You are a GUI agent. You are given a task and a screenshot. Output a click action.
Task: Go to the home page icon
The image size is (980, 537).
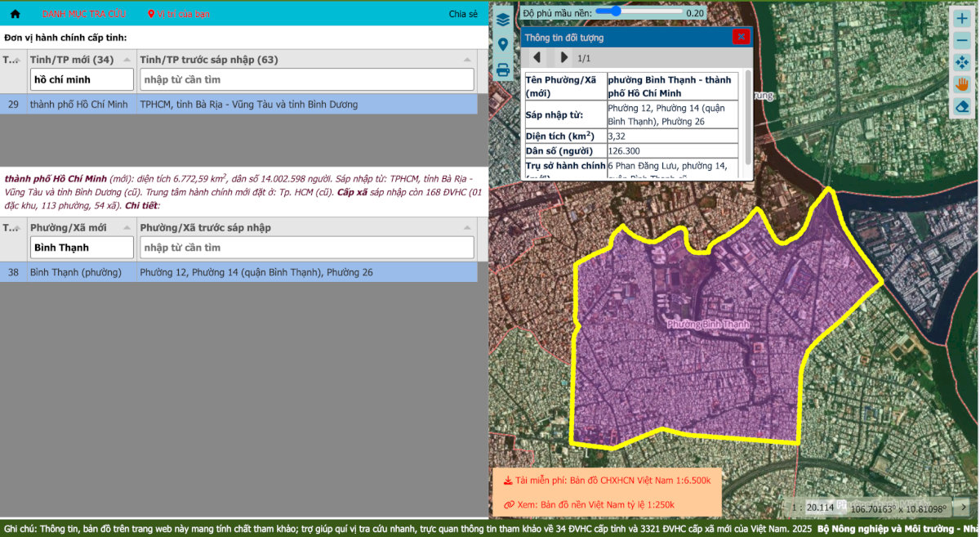pos(15,14)
